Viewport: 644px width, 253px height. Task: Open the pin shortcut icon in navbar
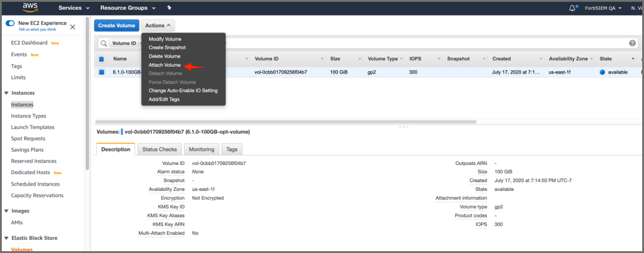(x=169, y=8)
